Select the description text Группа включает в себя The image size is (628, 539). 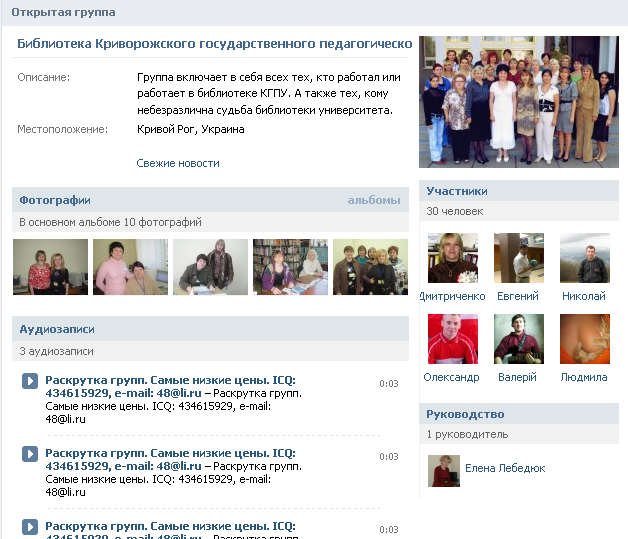pyautogui.click(x=269, y=93)
